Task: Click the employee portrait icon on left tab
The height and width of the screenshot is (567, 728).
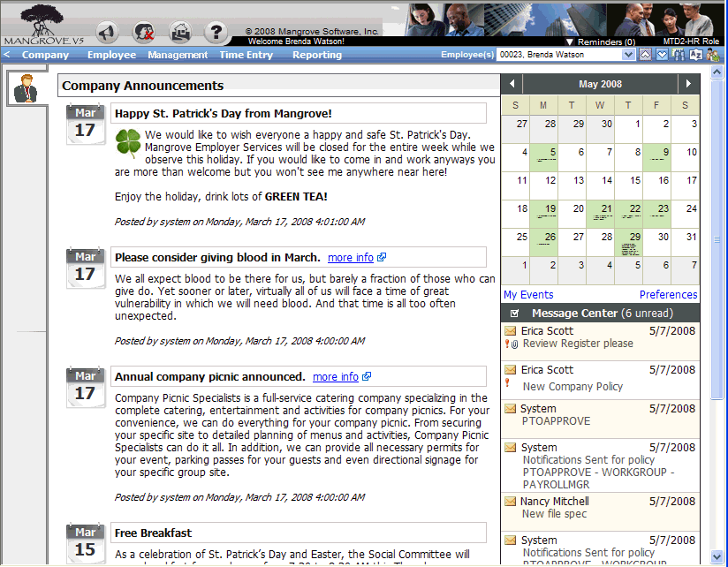Action: click(x=27, y=88)
